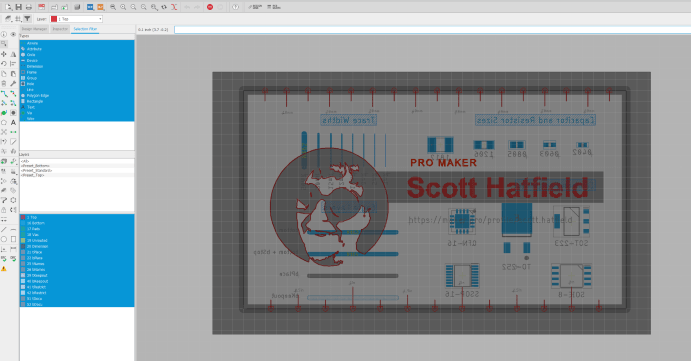Select the Rotate tool
The height and width of the screenshot is (361, 691).
(x=4, y=63)
